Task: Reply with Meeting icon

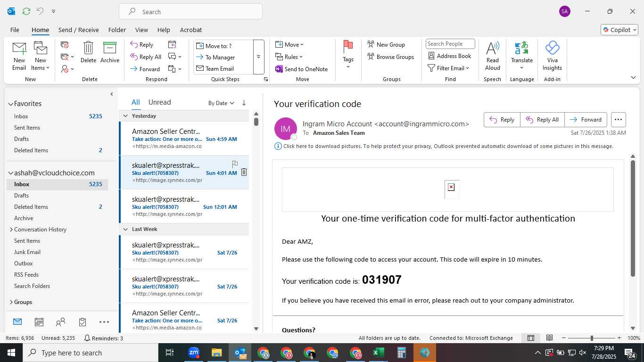Action: coord(172,45)
